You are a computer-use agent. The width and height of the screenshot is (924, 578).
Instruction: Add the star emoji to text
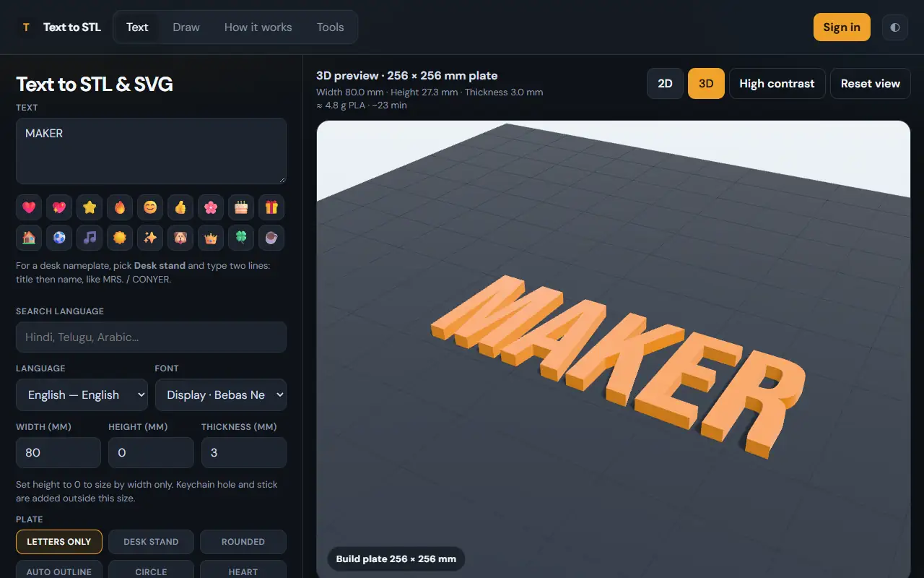click(x=90, y=207)
